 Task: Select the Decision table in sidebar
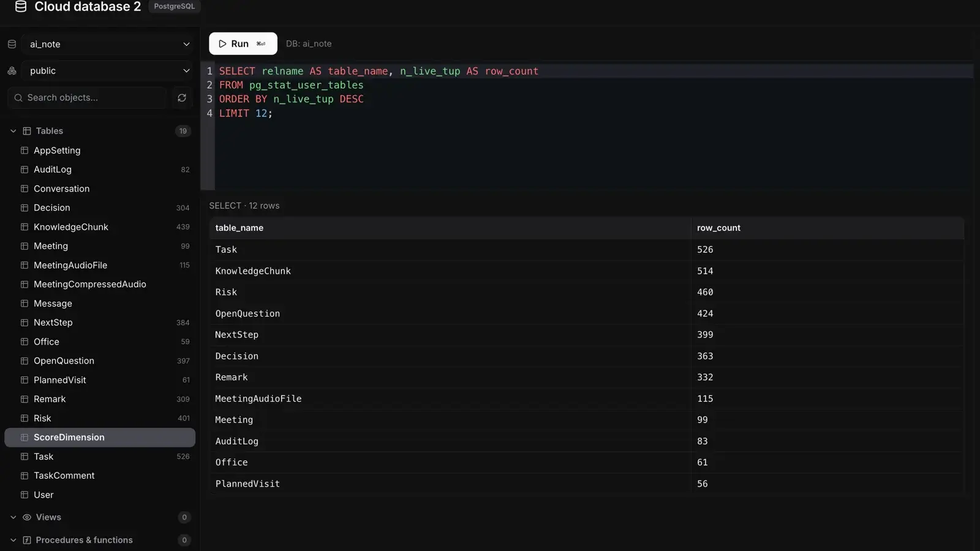[100, 208]
